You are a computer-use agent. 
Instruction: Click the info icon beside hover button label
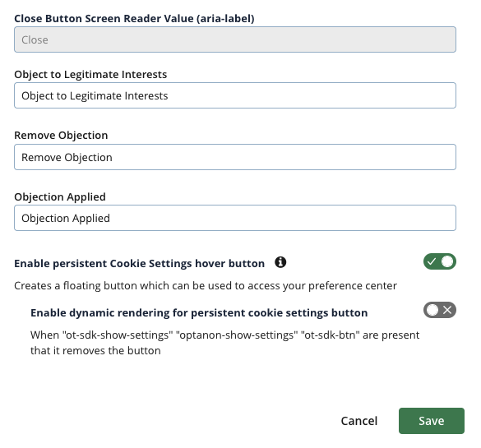coord(280,262)
